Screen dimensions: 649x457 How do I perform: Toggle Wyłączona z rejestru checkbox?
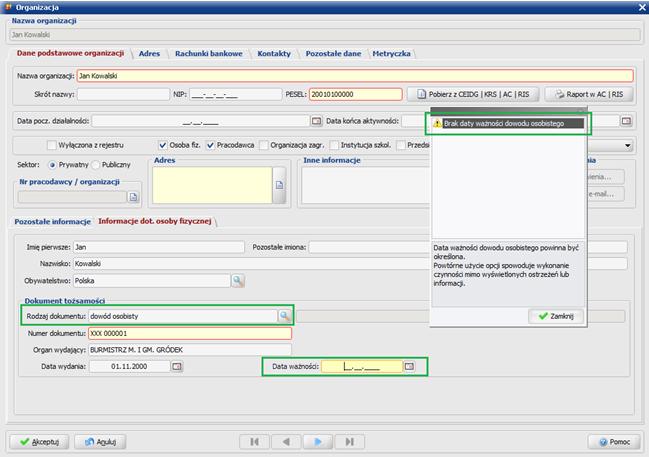point(52,145)
